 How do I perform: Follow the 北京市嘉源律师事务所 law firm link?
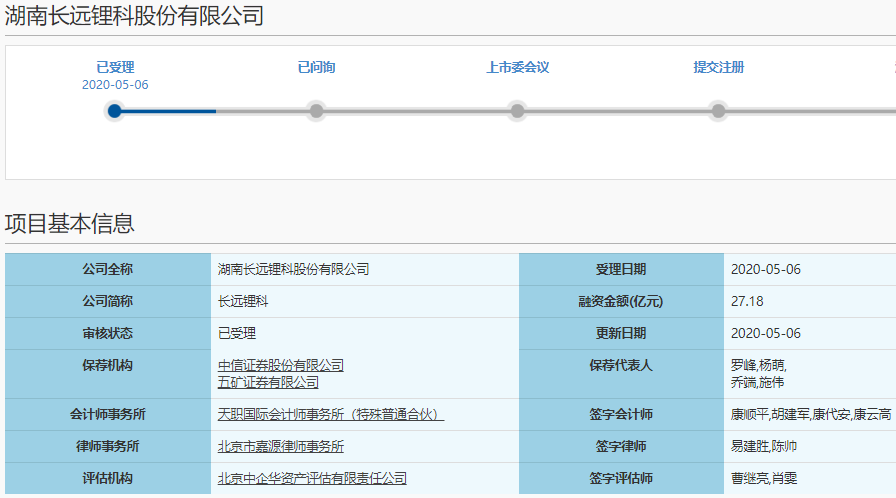coord(281,446)
